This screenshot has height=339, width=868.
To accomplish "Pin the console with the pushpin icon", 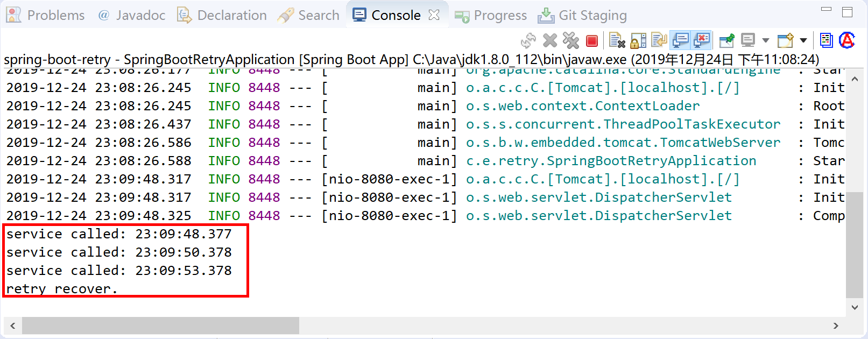I will [726, 40].
